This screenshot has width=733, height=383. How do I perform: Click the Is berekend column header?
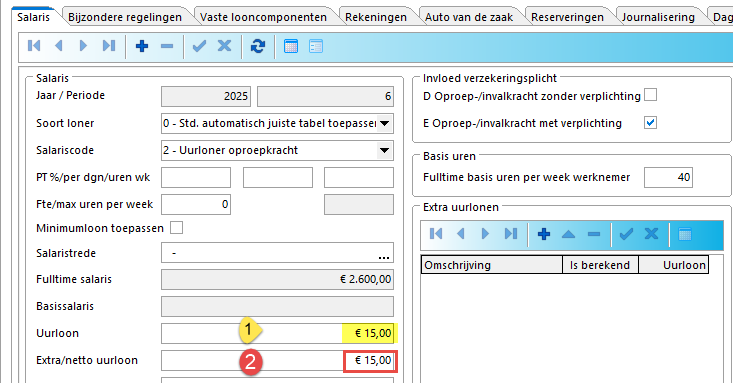600,265
